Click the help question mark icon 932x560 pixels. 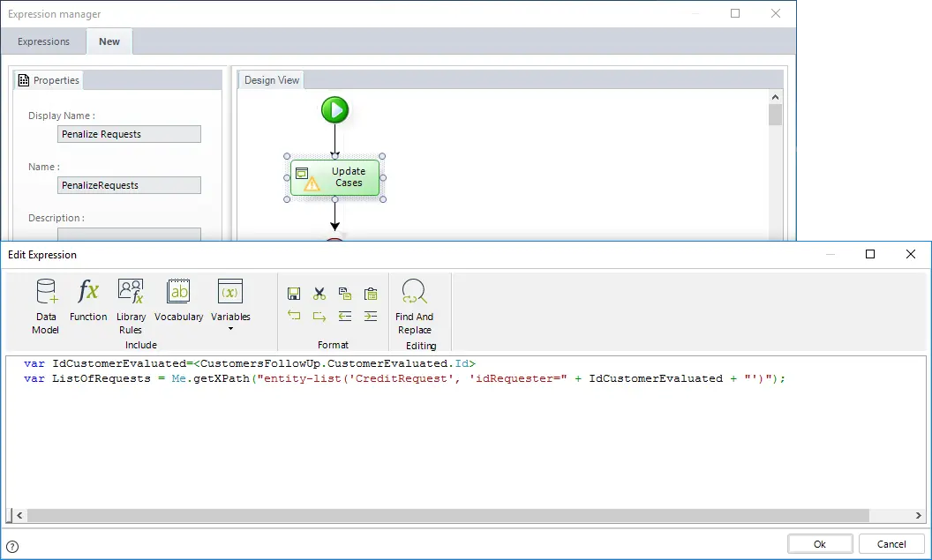tap(11, 547)
